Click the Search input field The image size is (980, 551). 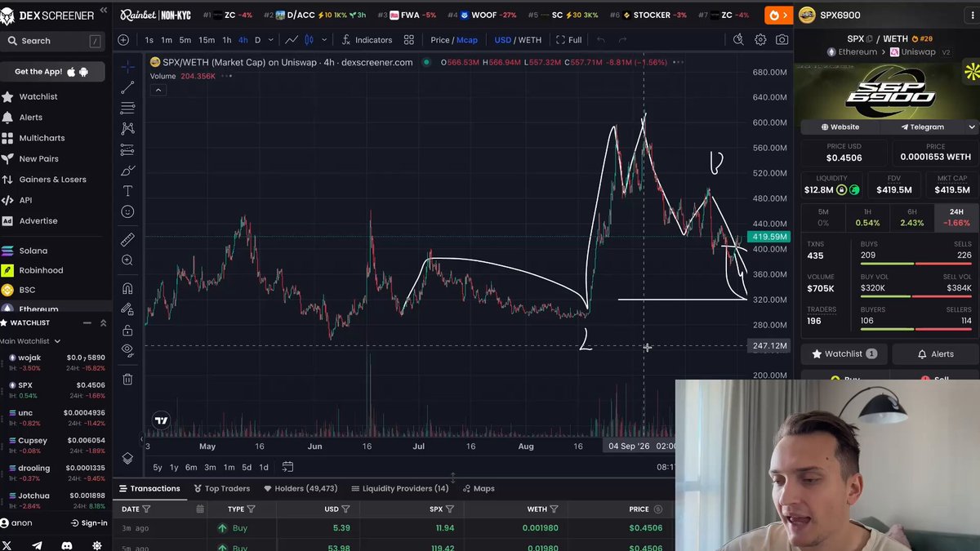pos(54,41)
